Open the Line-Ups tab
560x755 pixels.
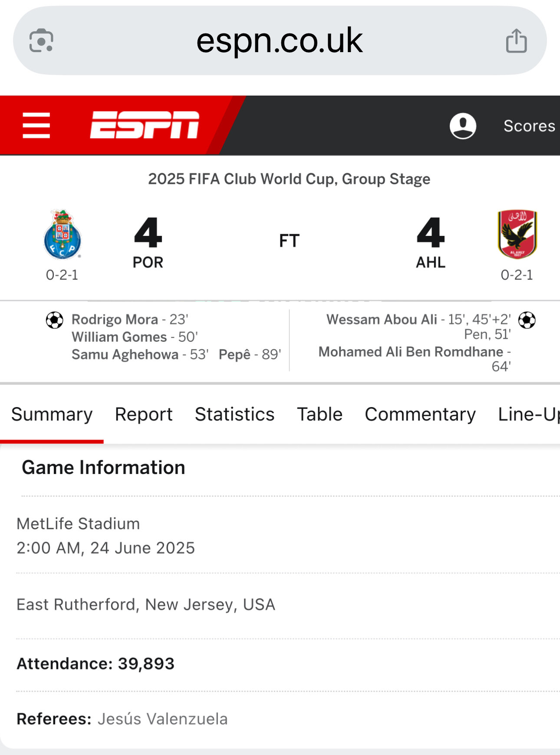(x=529, y=414)
